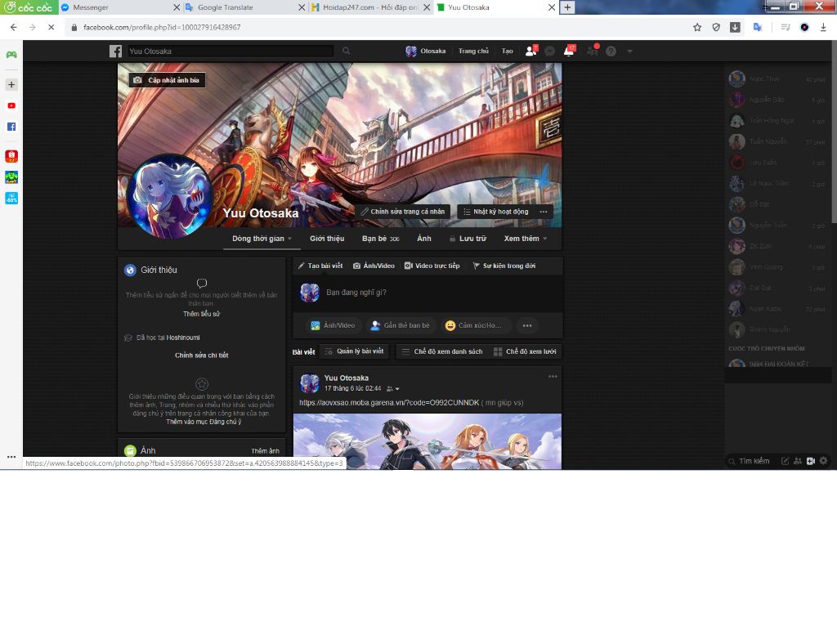Click the three-dots more icon in browser sidebar

[11, 457]
